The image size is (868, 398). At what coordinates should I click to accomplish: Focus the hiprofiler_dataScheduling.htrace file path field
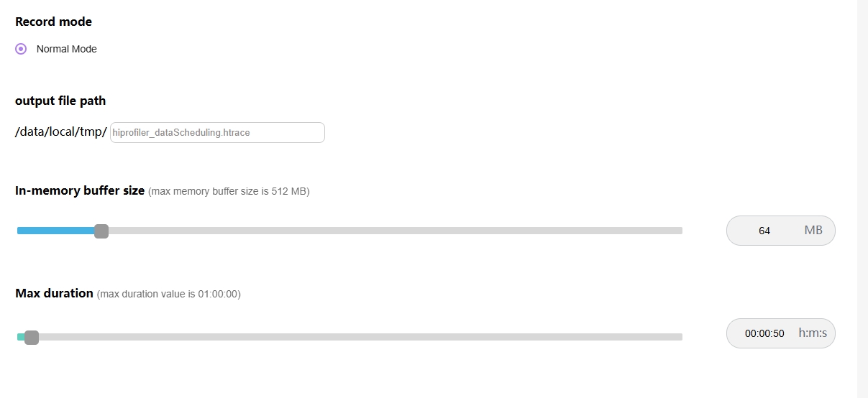coord(217,132)
